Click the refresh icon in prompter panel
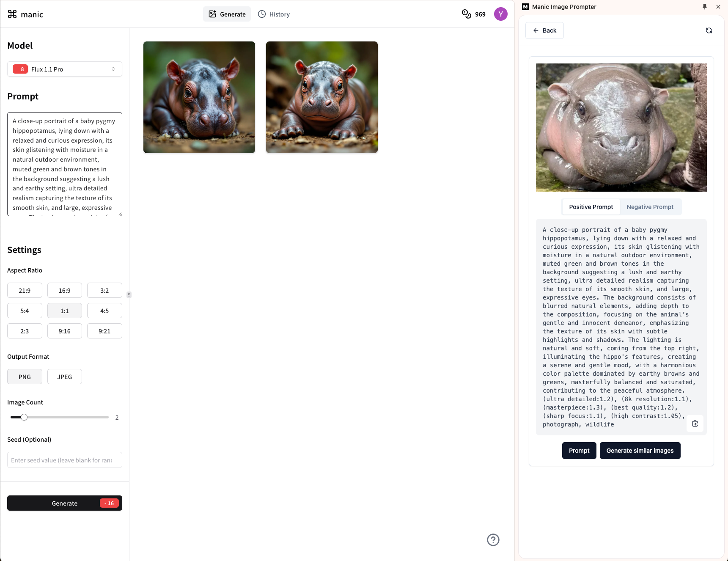The width and height of the screenshot is (728, 561). (709, 30)
